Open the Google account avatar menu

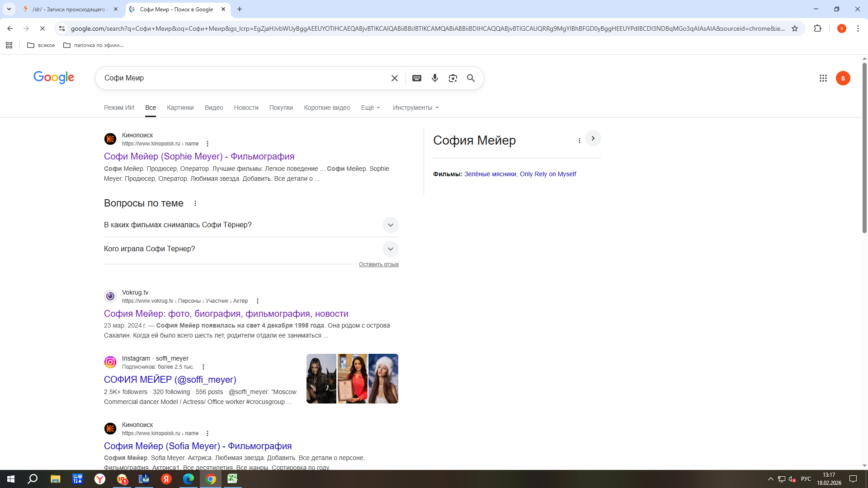pyautogui.click(x=843, y=78)
